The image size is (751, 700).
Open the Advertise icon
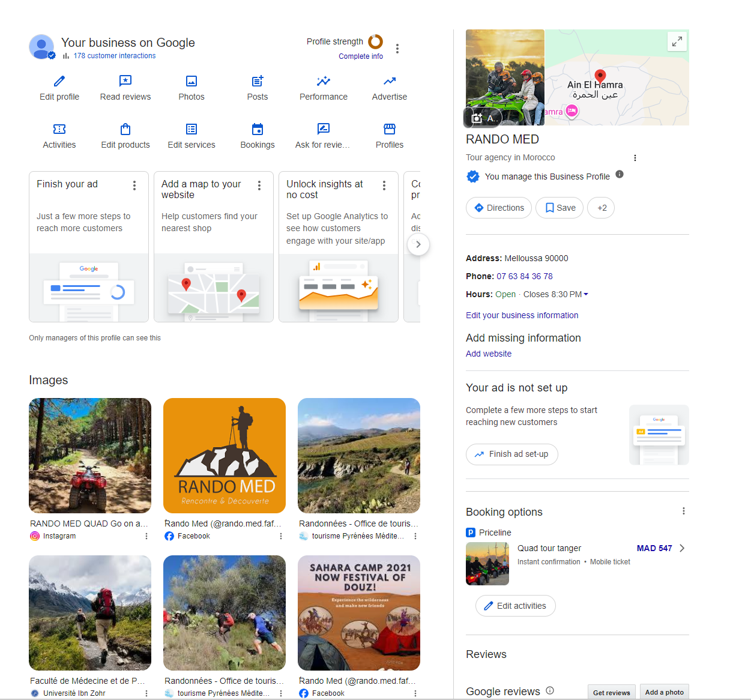(390, 81)
